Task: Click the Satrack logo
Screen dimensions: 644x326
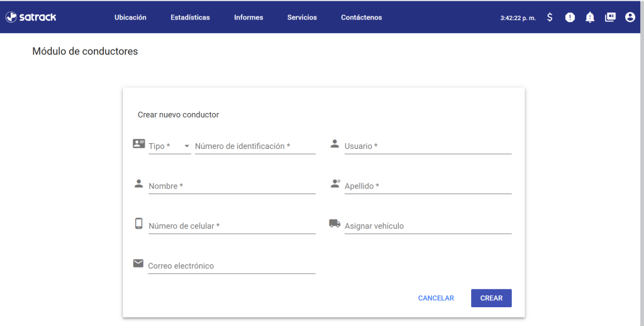Action: 31,17
